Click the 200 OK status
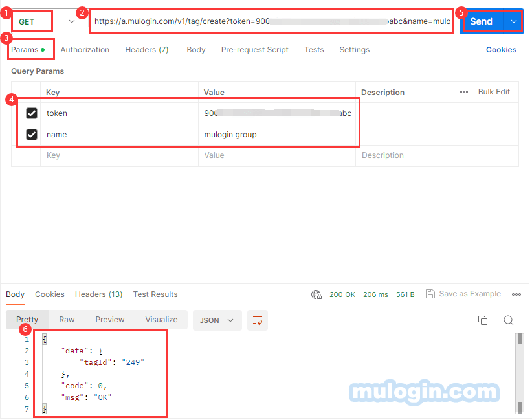Image resolution: width=532 pixels, height=420 pixels. 342,294
